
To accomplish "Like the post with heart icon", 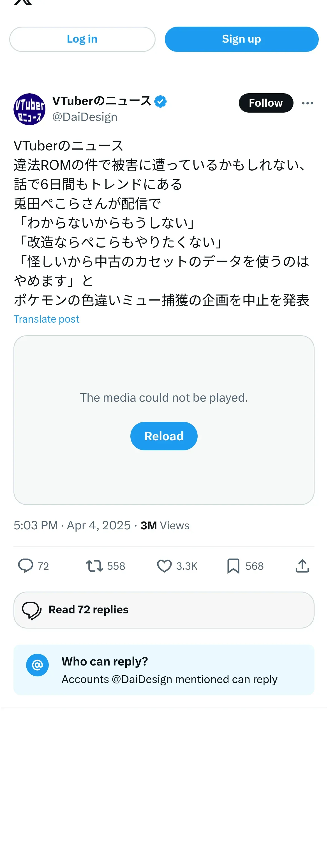I will pyautogui.click(x=164, y=566).
